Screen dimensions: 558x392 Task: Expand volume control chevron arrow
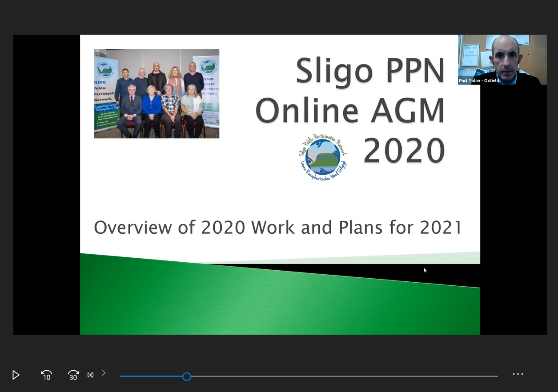(x=104, y=373)
